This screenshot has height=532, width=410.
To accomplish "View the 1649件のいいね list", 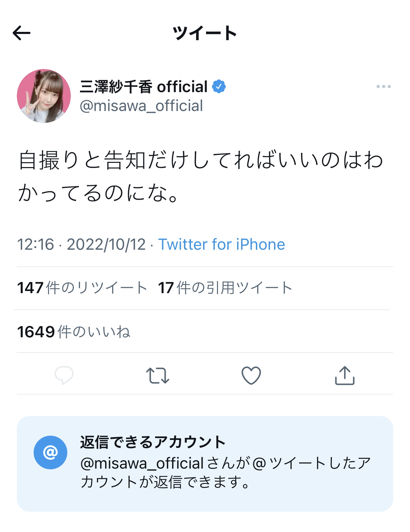I will [x=74, y=332].
